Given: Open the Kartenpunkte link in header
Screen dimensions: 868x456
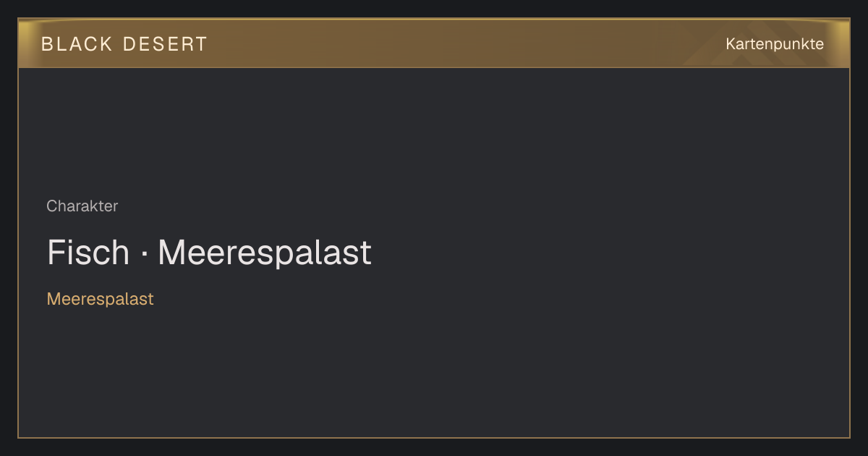Looking at the screenshot, I should [x=775, y=44].
